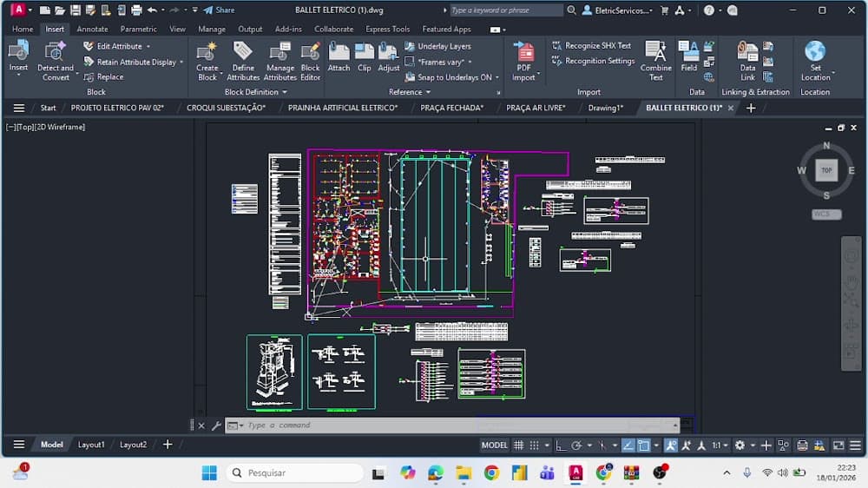The image size is (868, 488).
Task: Open the Create Block tool
Action: point(207,61)
